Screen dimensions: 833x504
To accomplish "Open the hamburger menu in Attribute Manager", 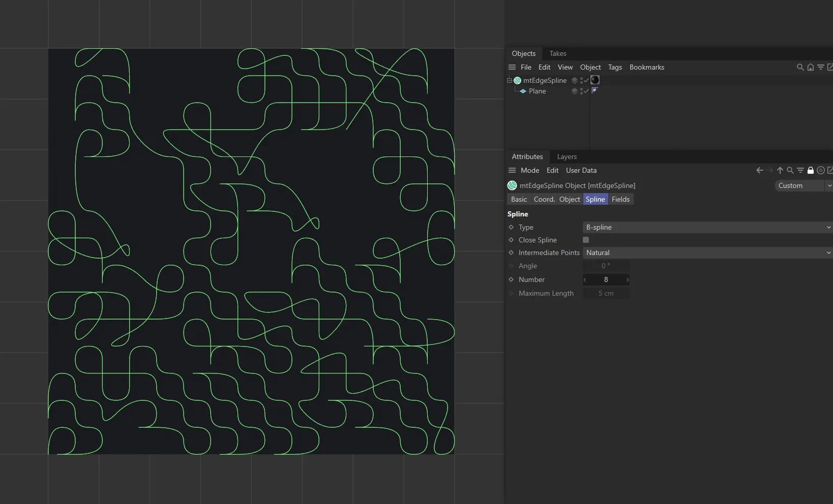I will click(x=512, y=170).
